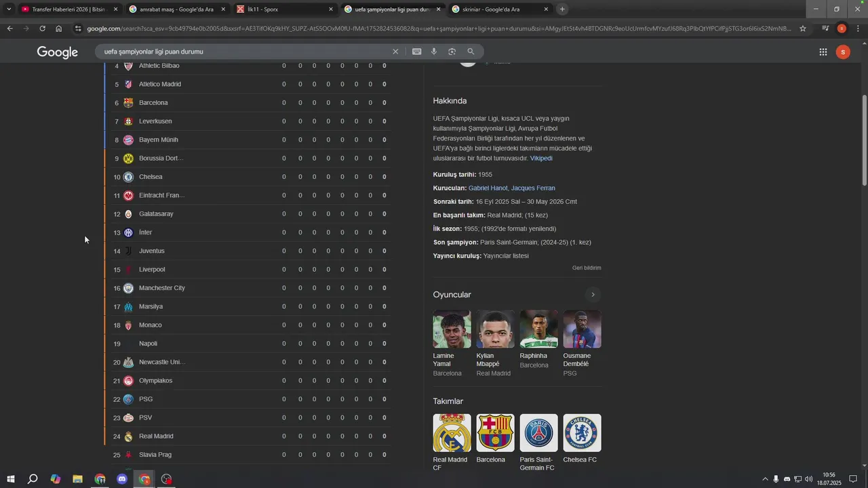Close the İlk11 - Sporx tab
The image size is (868, 488).
coord(331,9)
